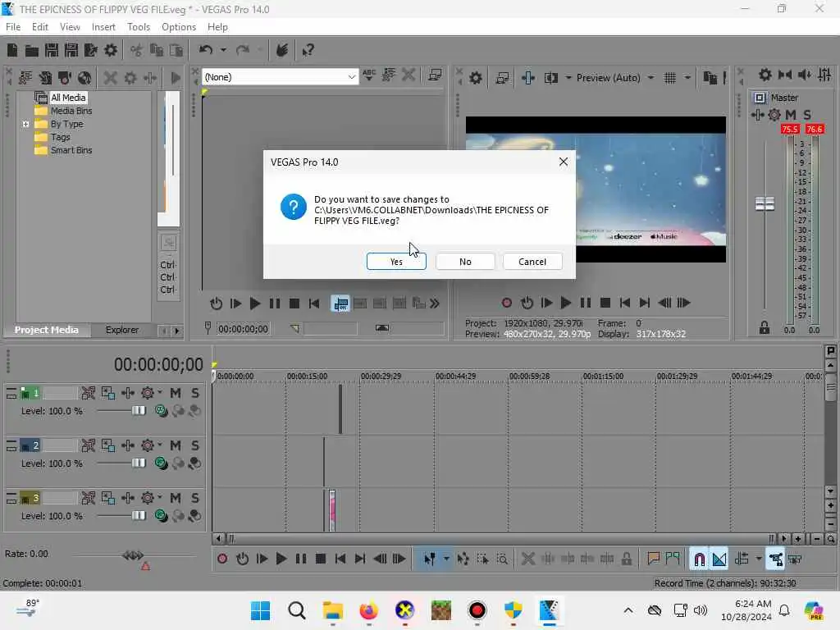Click the Save project icon

52,50
